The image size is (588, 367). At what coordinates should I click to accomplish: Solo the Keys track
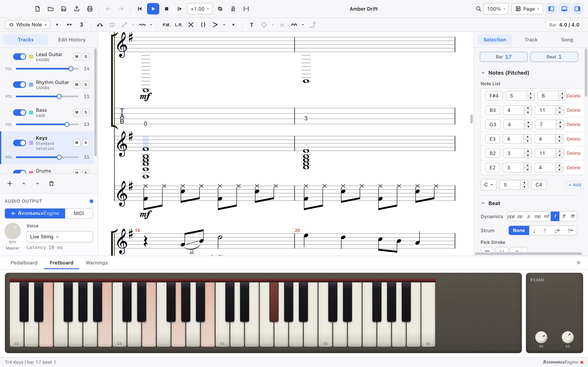86,143
